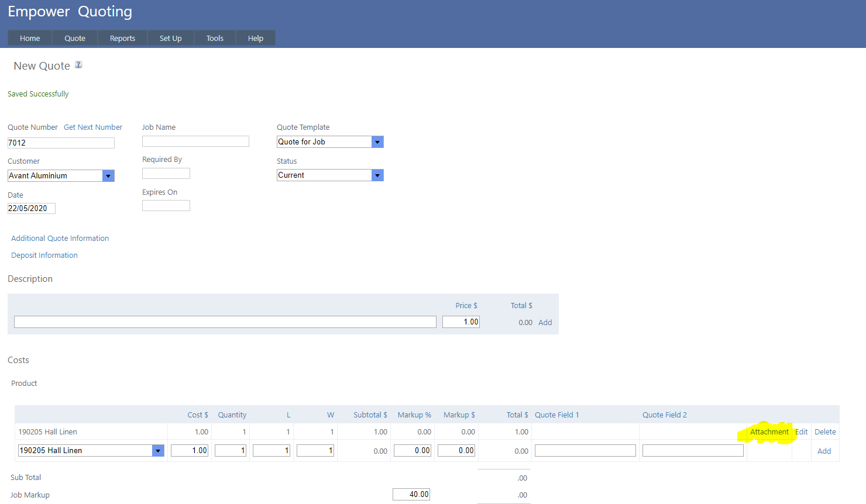The height and width of the screenshot is (504, 866).
Task: Click Add in the Description section
Action: click(x=545, y=323)
